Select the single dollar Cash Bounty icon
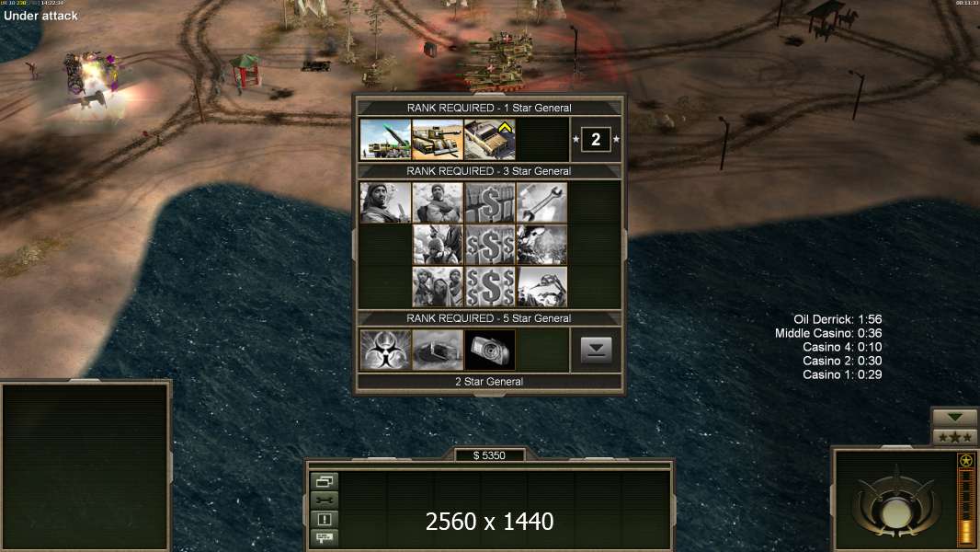The image size is (980, 552). [x=490, y=202]
